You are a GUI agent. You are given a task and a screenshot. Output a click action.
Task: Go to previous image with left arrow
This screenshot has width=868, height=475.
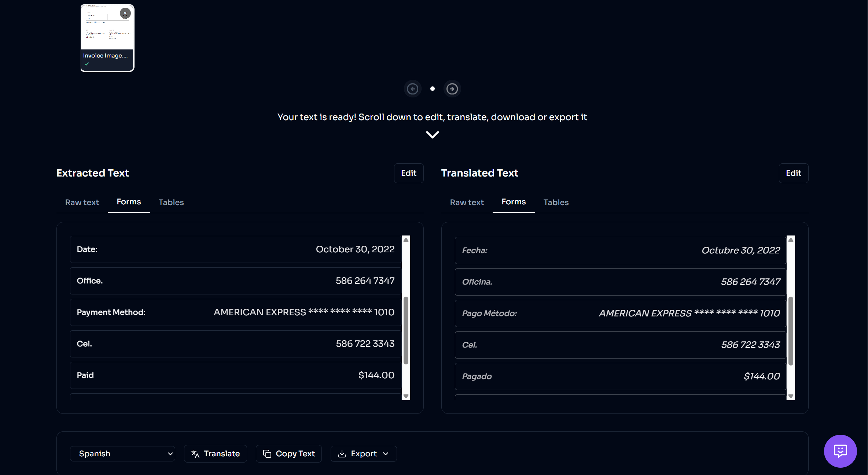[x=412, y=89]
